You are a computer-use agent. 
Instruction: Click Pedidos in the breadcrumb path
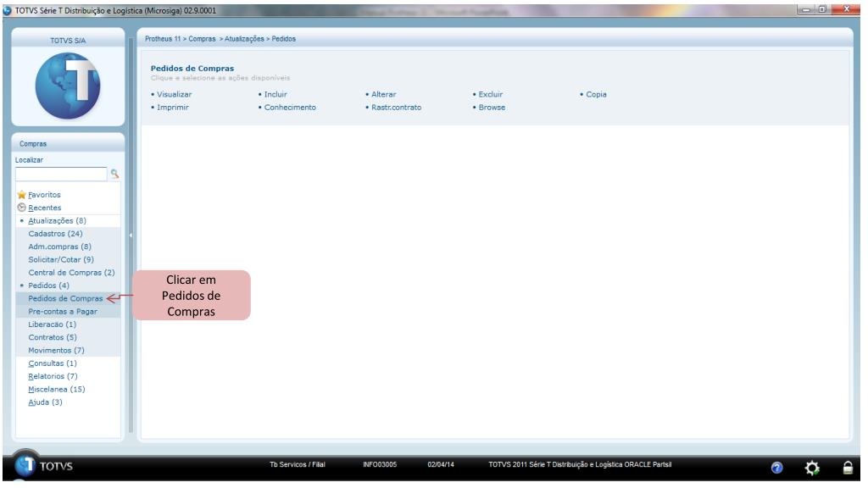(x=283, y=39)
